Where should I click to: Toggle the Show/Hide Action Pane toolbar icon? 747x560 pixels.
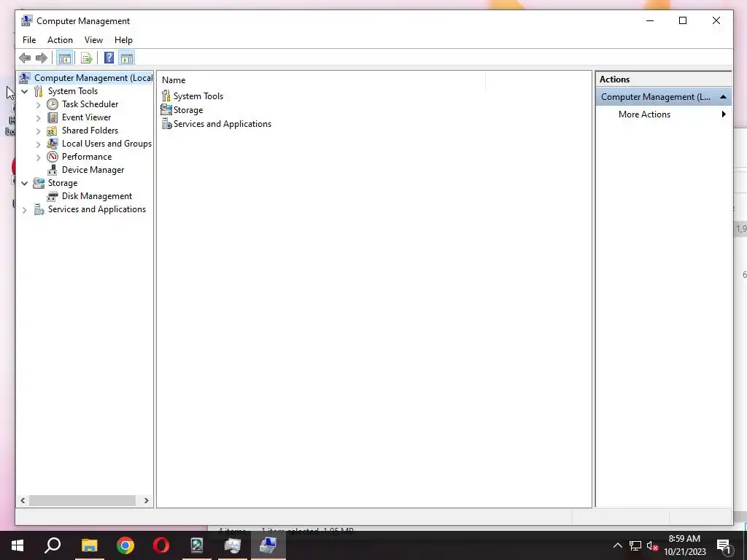pyautogui.click(x=127, y=58)
